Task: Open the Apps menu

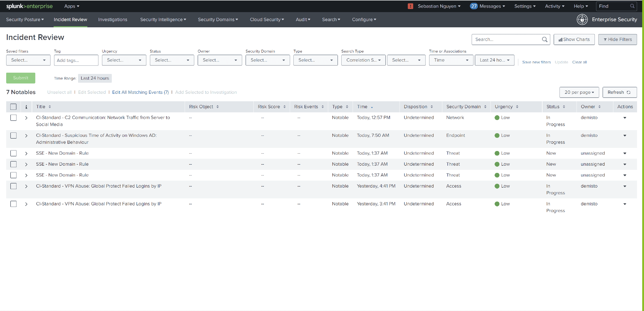Action: pyautogui.click(x=72, y=6)
